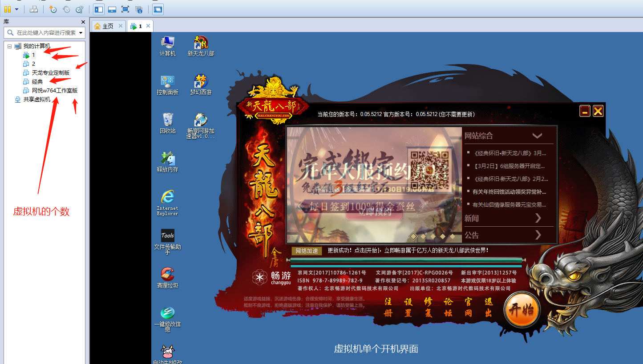The height and width of the screenshot is (364, 643).
Task: Click the 修复 launcher button
Action: pos(428,307)
